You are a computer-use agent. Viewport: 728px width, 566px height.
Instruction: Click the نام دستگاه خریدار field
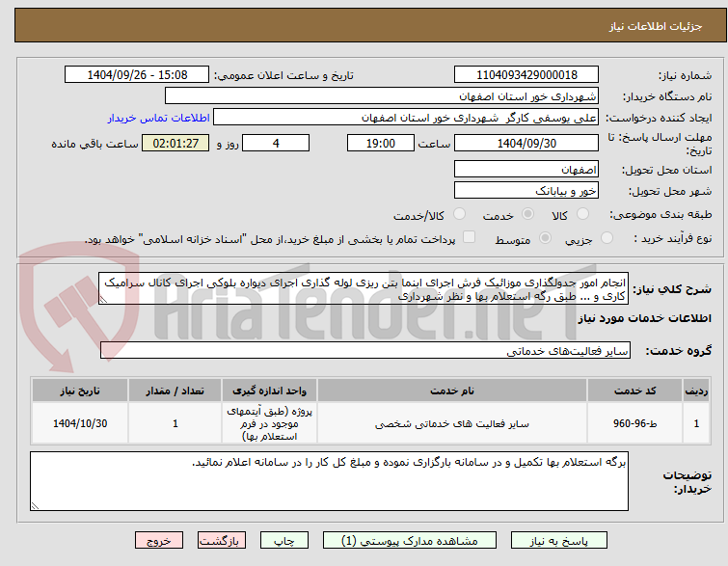[x=382, y=96]
